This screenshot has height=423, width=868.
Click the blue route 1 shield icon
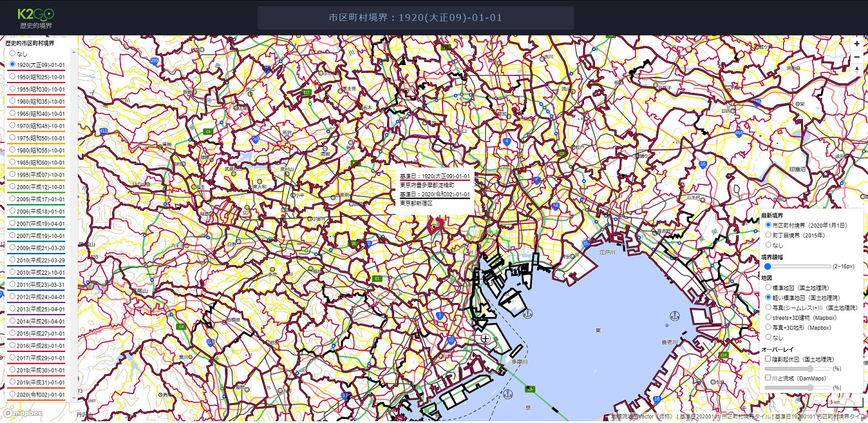click(440, 315)
